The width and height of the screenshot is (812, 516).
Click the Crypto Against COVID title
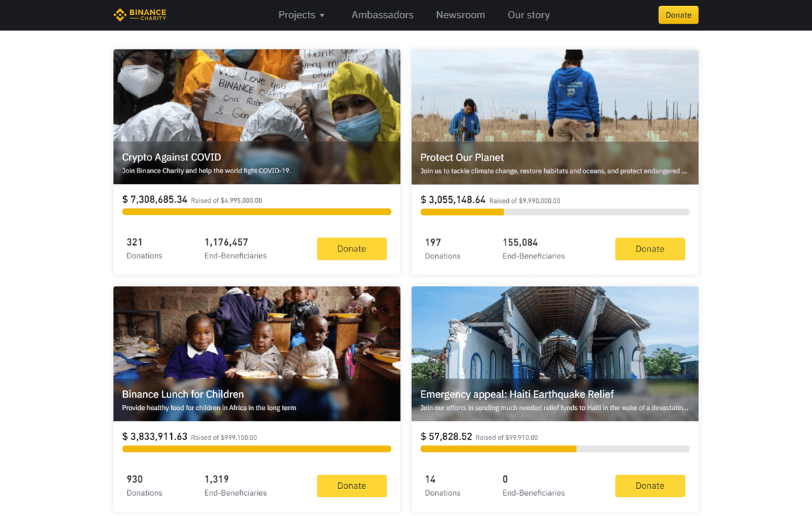(x=171, y=158)
